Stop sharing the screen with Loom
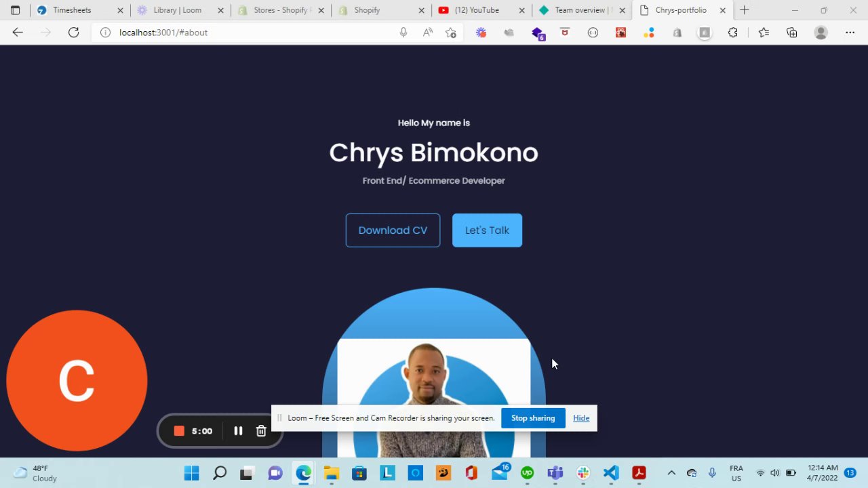The width and height of the screenshot is (868, 488). point(533,418)
